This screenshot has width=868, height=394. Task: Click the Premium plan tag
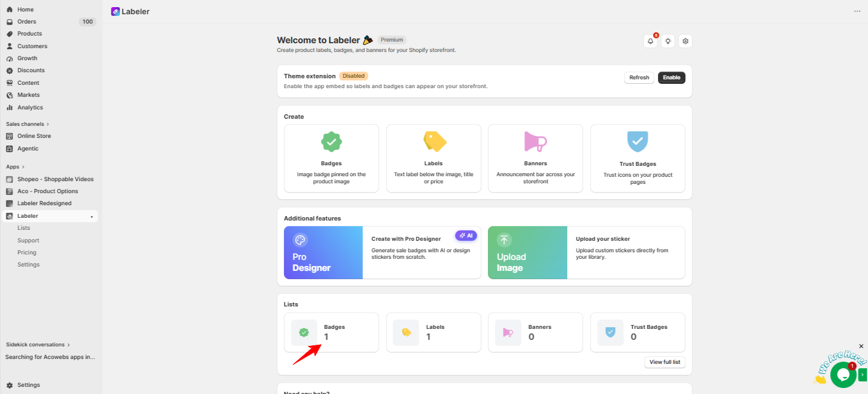tap(392, 40)
